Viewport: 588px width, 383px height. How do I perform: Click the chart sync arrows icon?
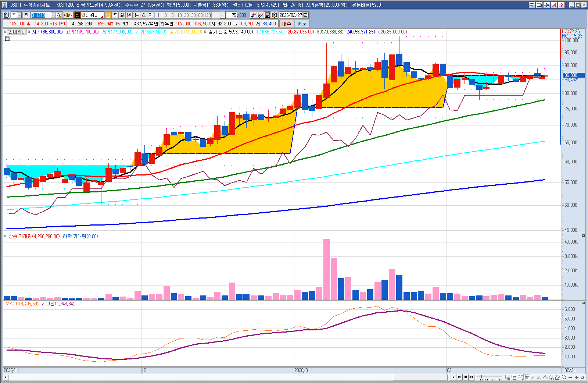[x=254, y=15]
